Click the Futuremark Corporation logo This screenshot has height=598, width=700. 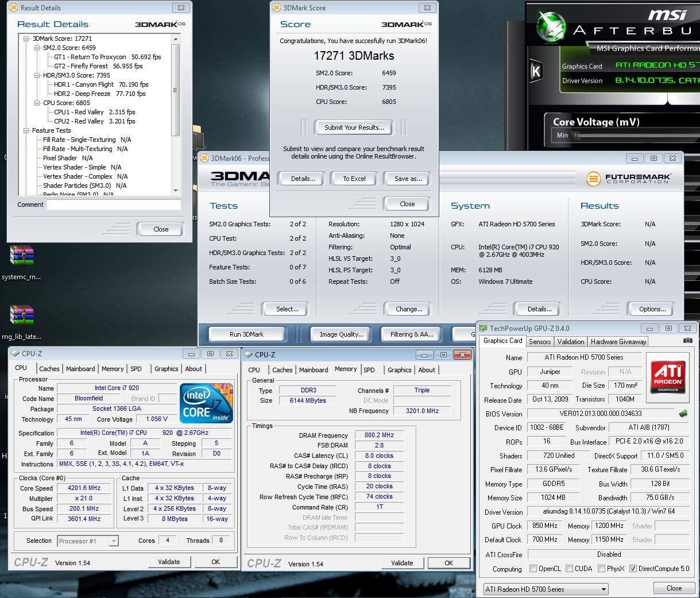point(629,179)
